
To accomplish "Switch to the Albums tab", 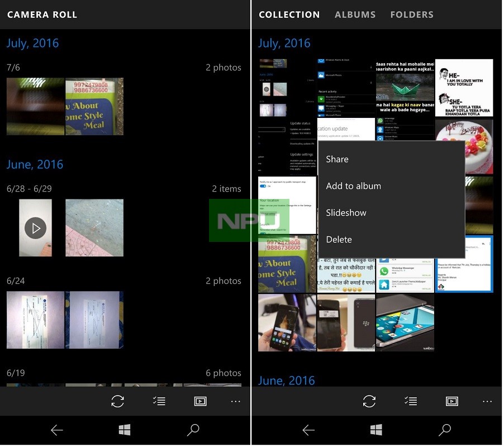I will coord(355,15).
